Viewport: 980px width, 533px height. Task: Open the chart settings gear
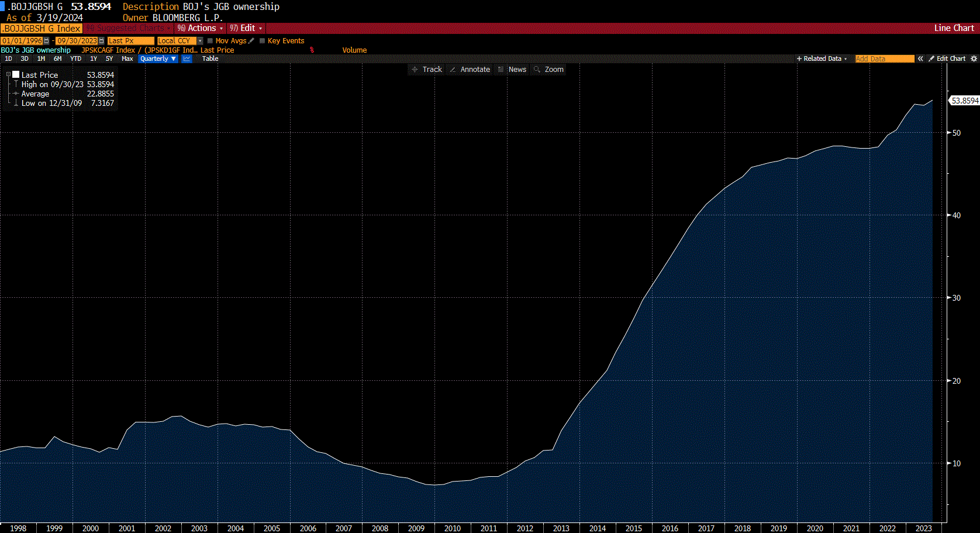(974, 59)
